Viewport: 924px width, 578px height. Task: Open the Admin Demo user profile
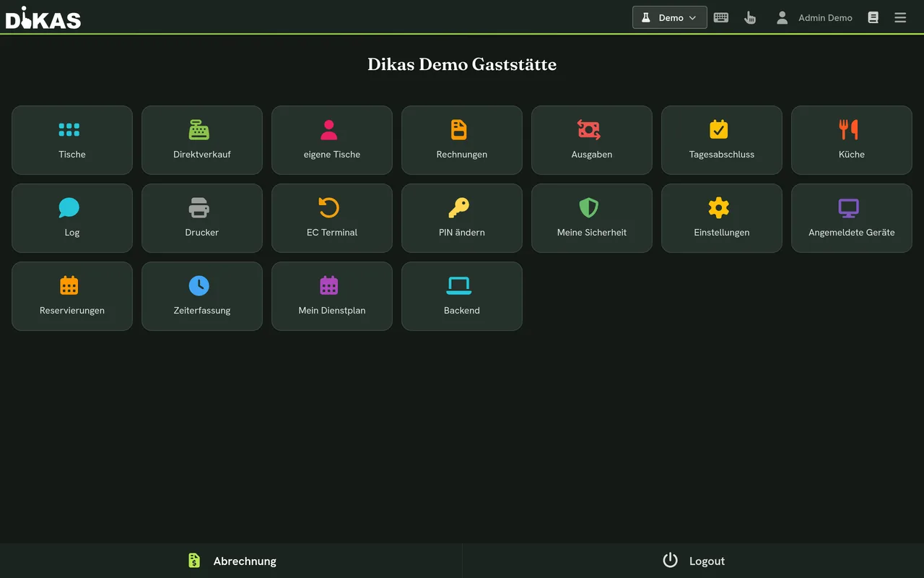[814, 17]
